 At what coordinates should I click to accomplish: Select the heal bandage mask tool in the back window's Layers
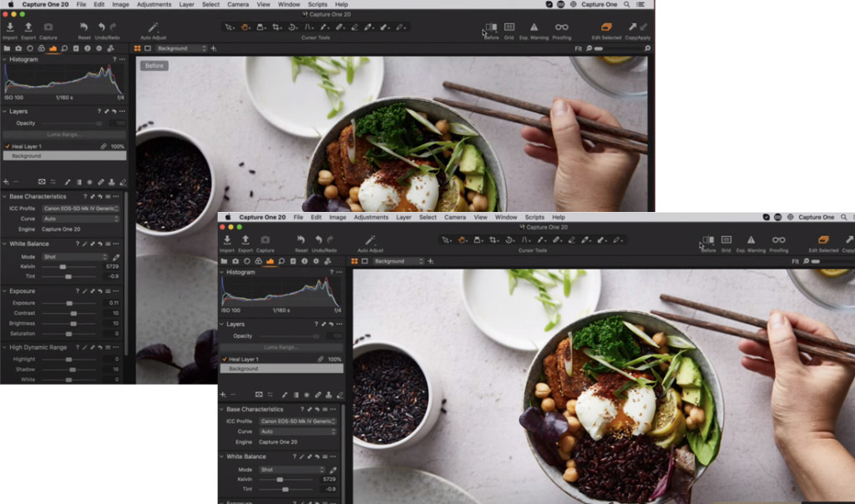(101, 182)
